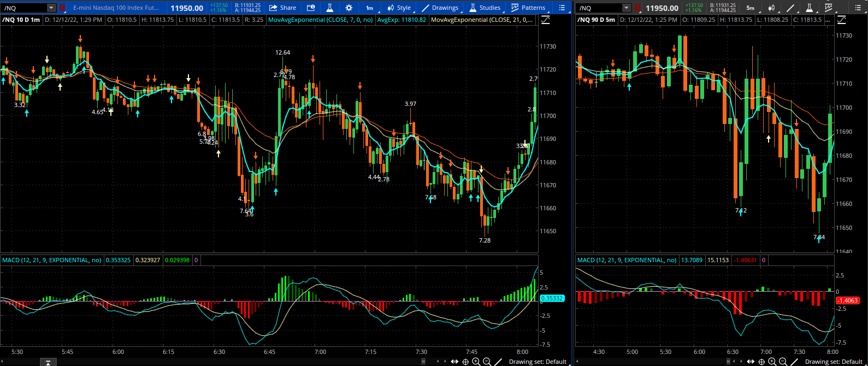This screenshot has height=366, width=868.
Task: Click the left-scroll arrow in left chart bottom bar
Action: (x=437, y=362)
